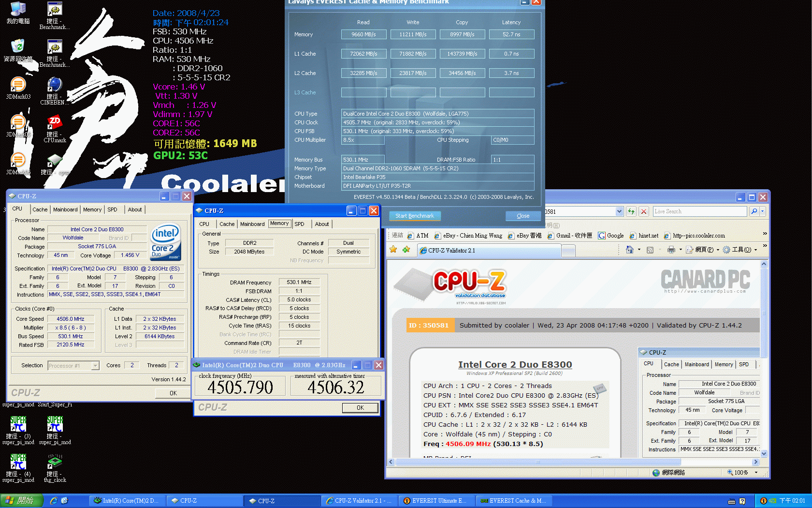This screenshot has height=508, width=812.
Task: Click the orange EVEREST tray icon
Action: click(763, 501)
